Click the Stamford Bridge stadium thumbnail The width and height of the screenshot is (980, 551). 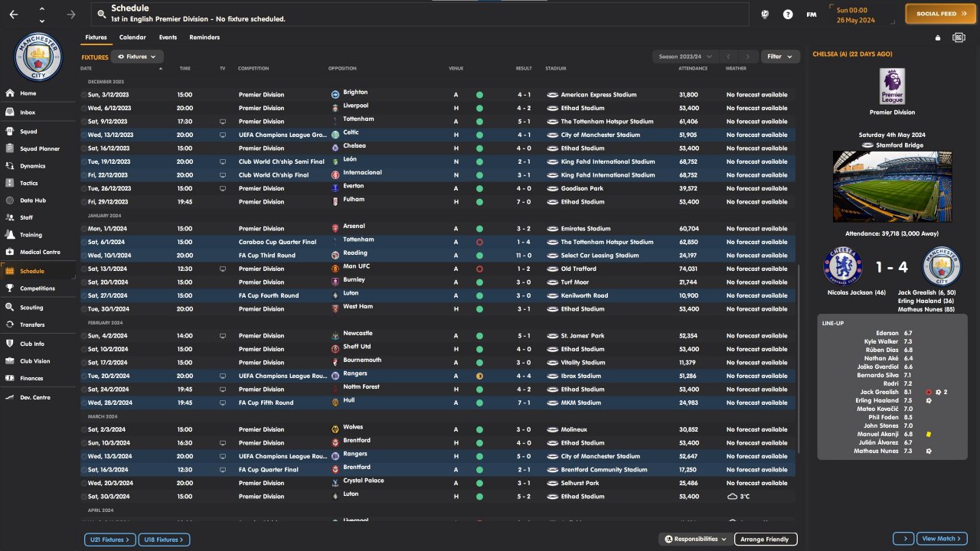(x=892, y=187)
